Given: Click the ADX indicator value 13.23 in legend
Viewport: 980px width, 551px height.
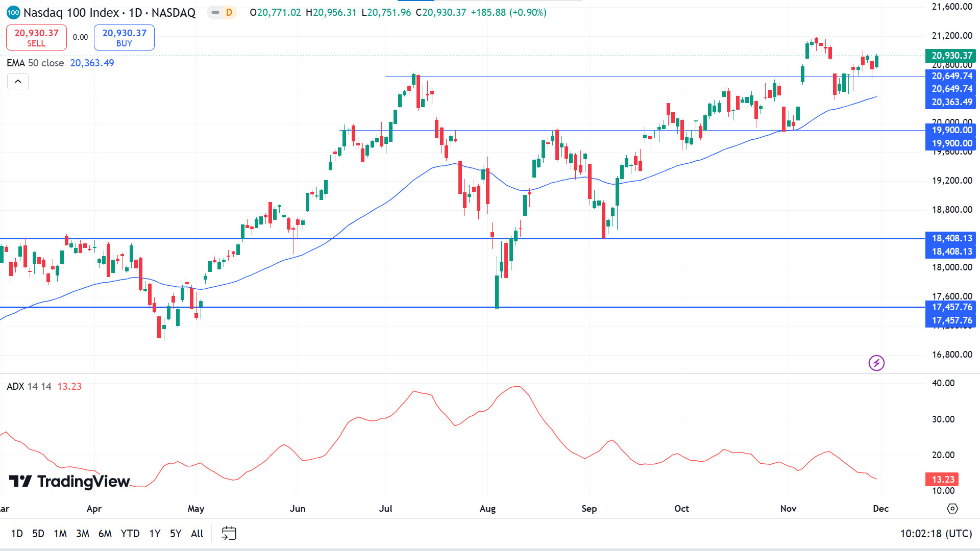Looking at the screenshot, I should (69, 386).
